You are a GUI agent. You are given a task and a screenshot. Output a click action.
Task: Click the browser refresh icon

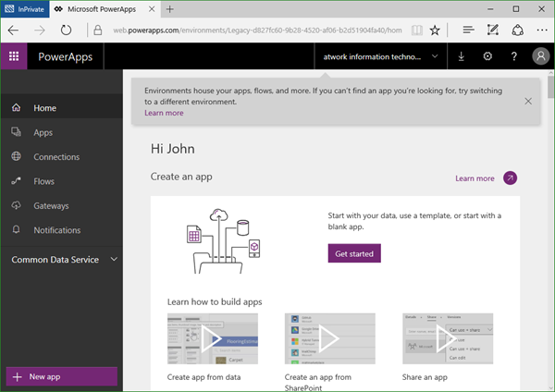click(x=66, y=30)
